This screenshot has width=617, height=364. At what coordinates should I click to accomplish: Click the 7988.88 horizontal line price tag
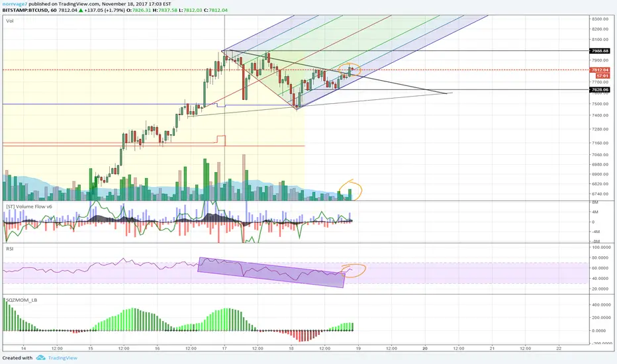(x=600, y=51)
